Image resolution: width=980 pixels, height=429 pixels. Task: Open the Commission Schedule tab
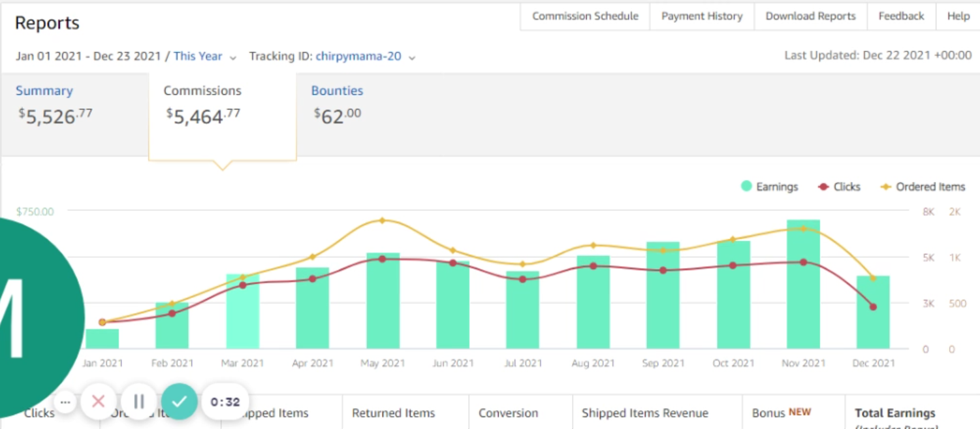(585, 16)
